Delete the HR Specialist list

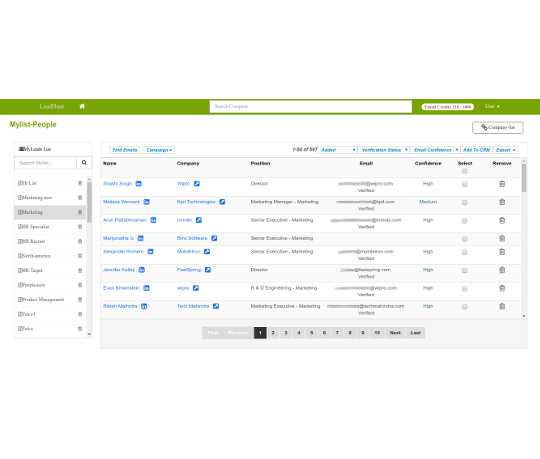(x=80, y=227)
